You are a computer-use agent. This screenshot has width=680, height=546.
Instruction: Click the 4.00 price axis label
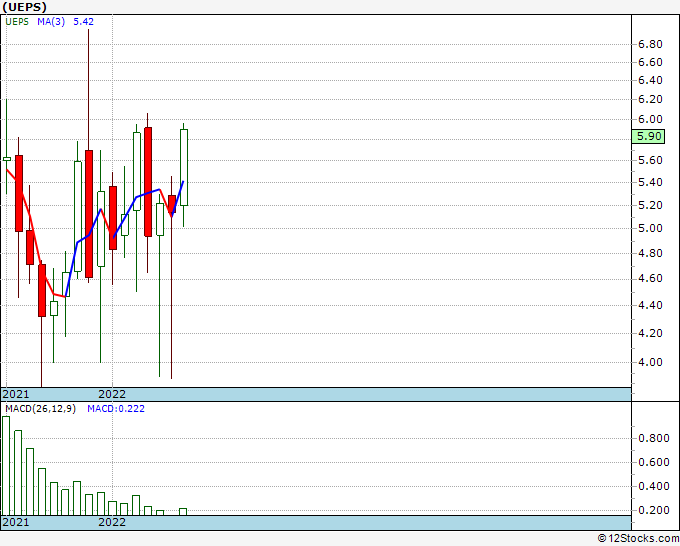tap(650, 362)
